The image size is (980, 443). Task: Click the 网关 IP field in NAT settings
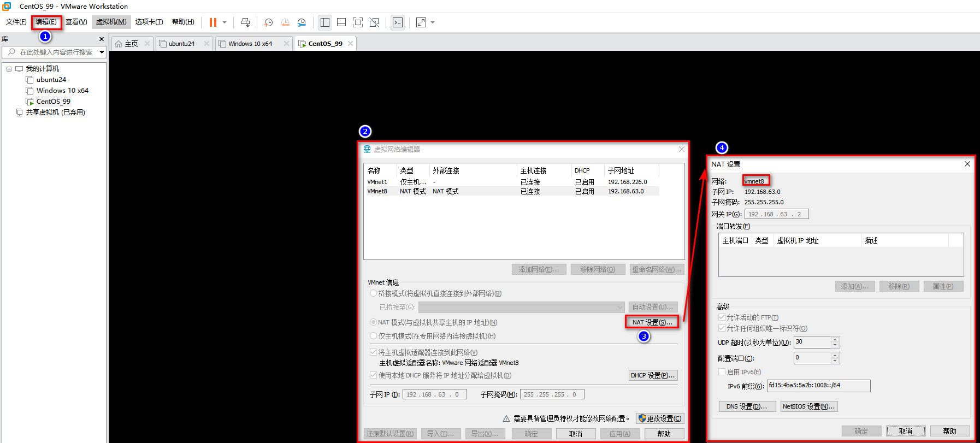pyautogui.click(x=776, y=214)
